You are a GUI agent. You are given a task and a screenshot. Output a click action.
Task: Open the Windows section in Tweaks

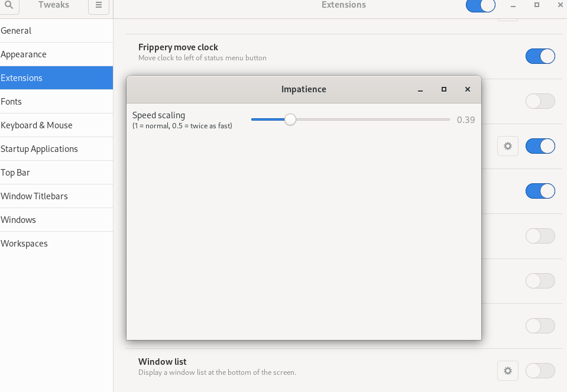click(17, 219)
